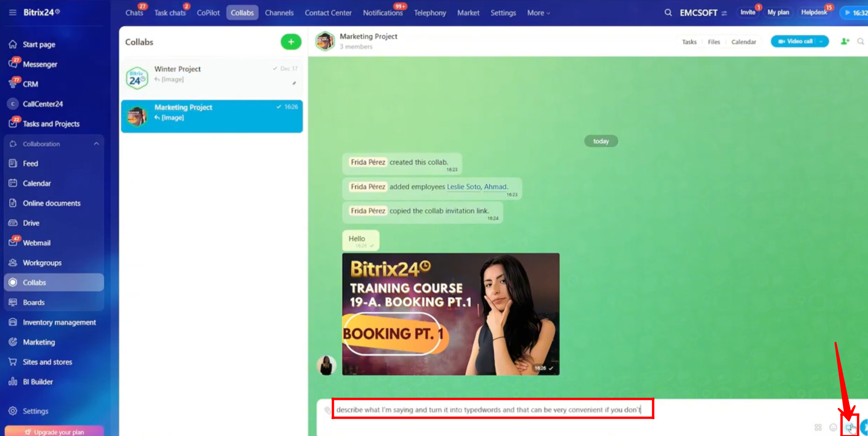
Task: Click the voice dictation icon in message box
Action: pos(849,427)
